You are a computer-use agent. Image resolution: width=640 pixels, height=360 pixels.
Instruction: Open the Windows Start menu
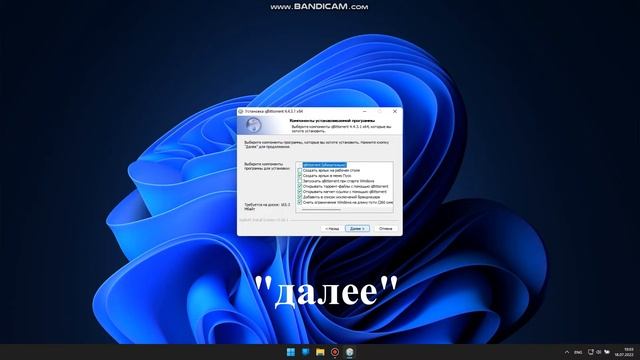tap(291, 352)
